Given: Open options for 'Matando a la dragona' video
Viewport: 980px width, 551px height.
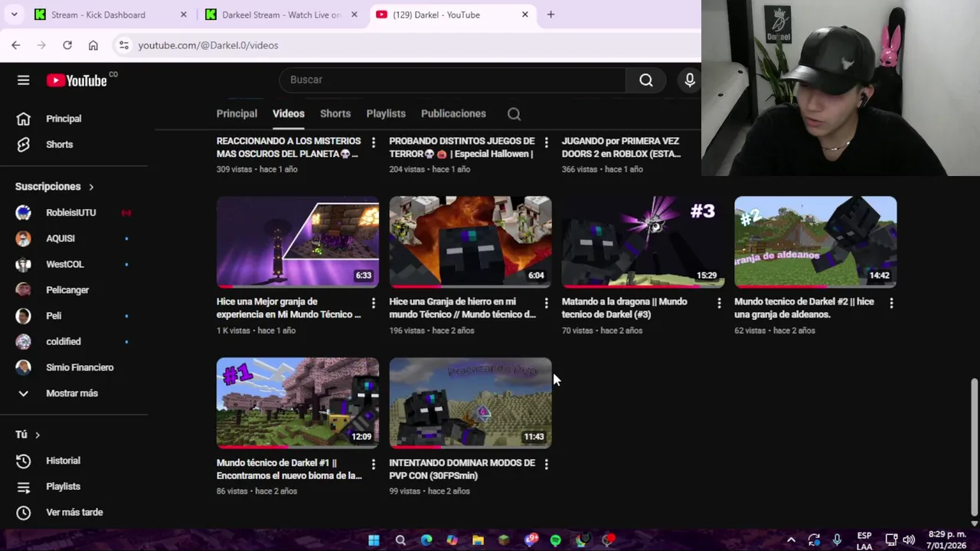Looking at the screenshot, I should pos(718,303).
